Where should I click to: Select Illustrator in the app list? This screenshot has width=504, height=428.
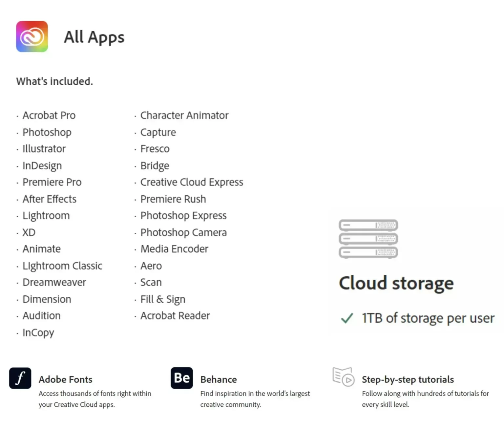click(x=44, y=149)
